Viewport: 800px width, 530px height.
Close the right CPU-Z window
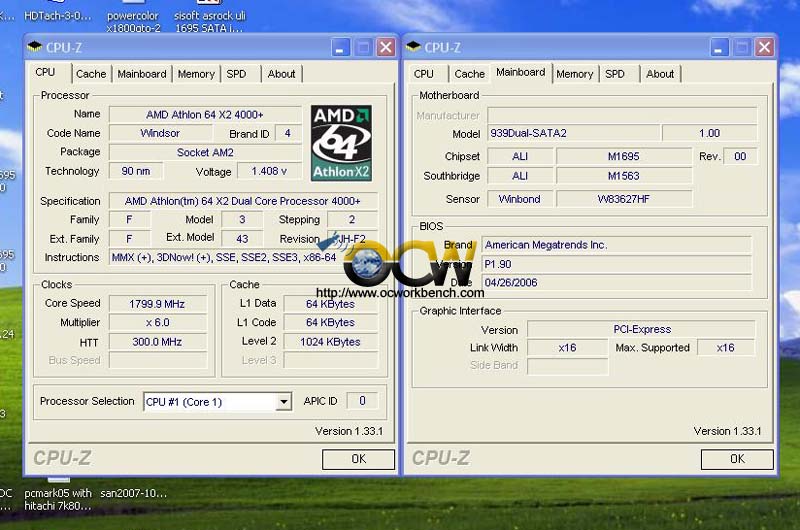tap(765, 48)
